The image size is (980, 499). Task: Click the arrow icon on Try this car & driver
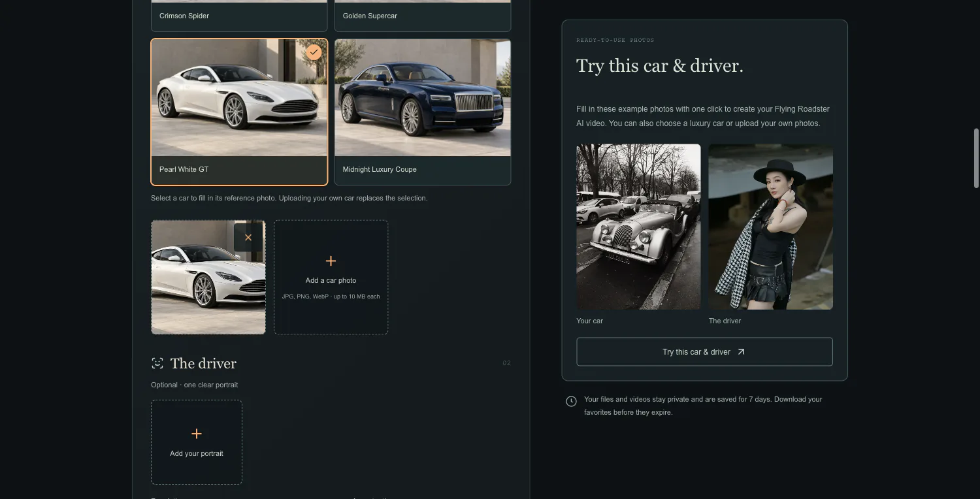tap(741, 352)
